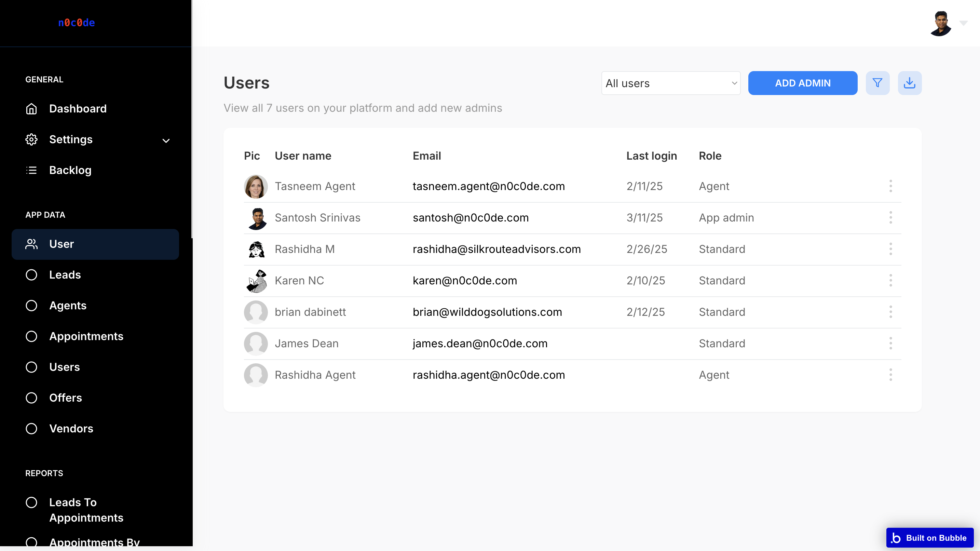Open profile menu arrow at top right
The height and width of the screenshot is (551, 980).
click(963, 23)
